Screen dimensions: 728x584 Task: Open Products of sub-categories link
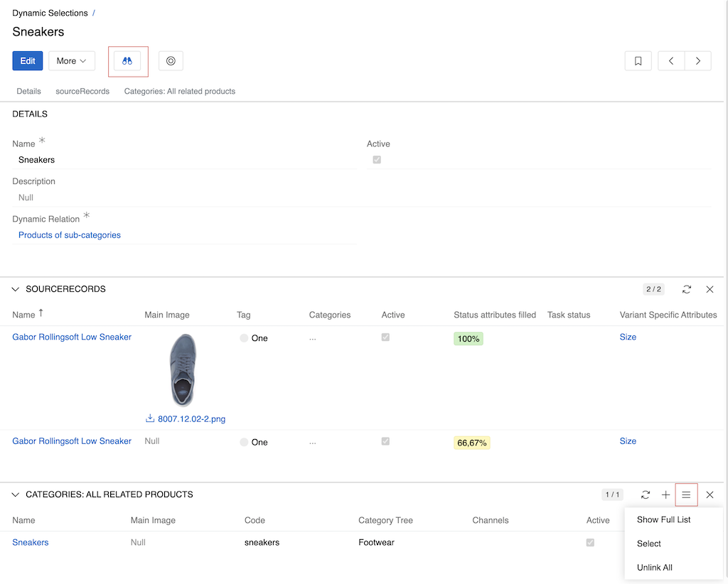click(70, 235)
